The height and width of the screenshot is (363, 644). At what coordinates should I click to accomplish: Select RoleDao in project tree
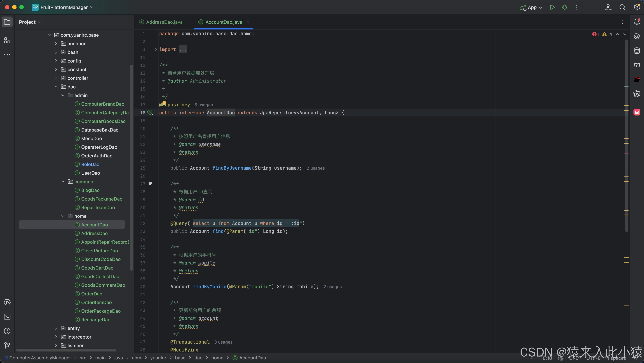point(90,164)
